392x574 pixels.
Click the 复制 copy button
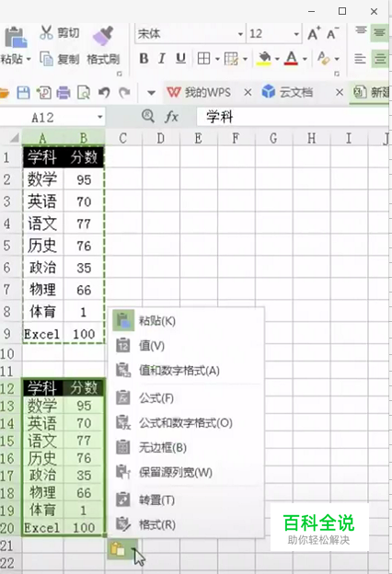(x=59, y=59)
